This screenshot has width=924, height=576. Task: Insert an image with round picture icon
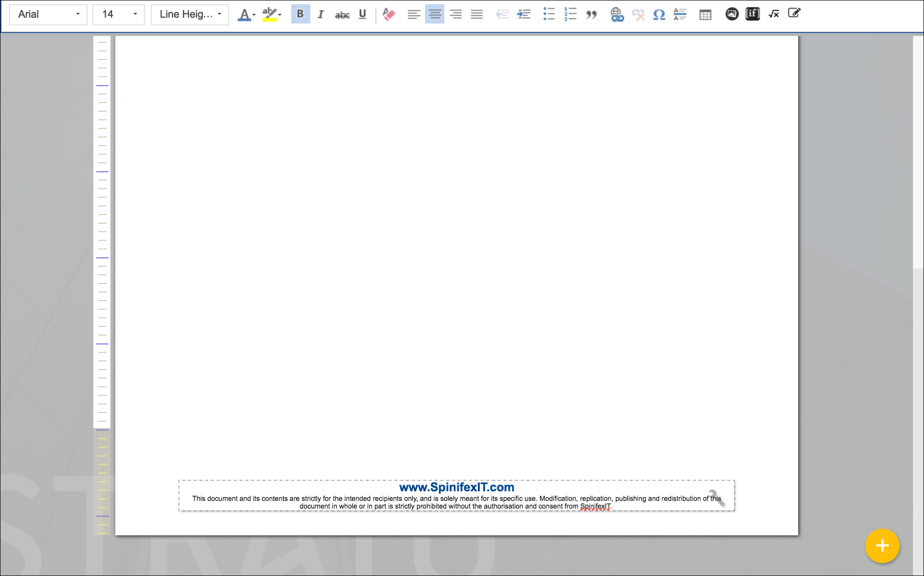[x=731, y=14]
